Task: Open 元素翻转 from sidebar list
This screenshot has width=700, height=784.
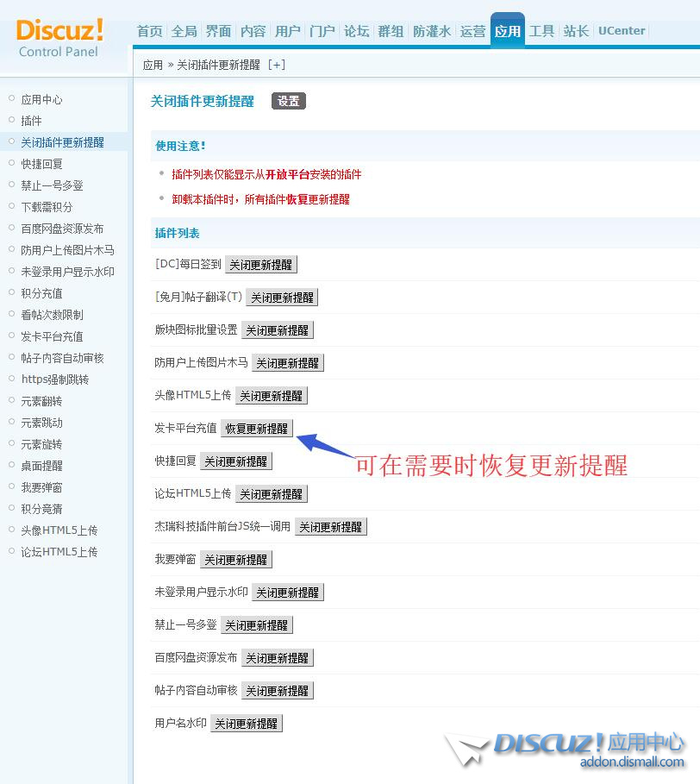Action: click(41, 401)
